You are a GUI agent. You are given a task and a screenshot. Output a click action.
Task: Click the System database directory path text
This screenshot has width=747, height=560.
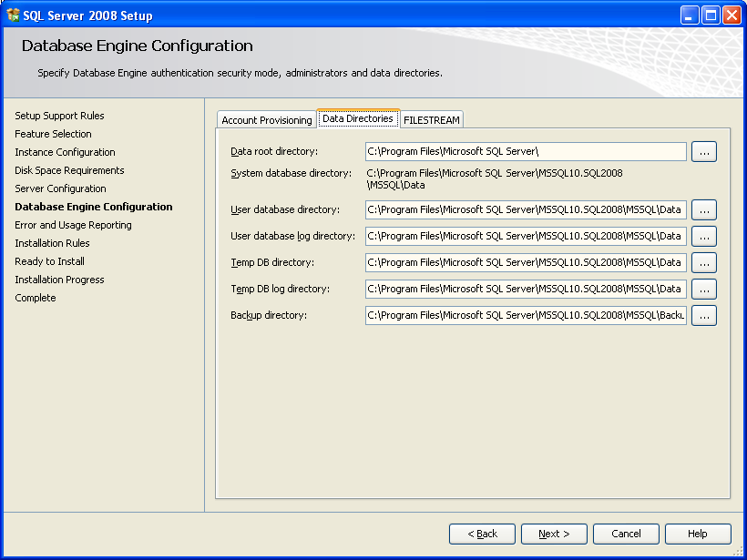click(495, 179)
